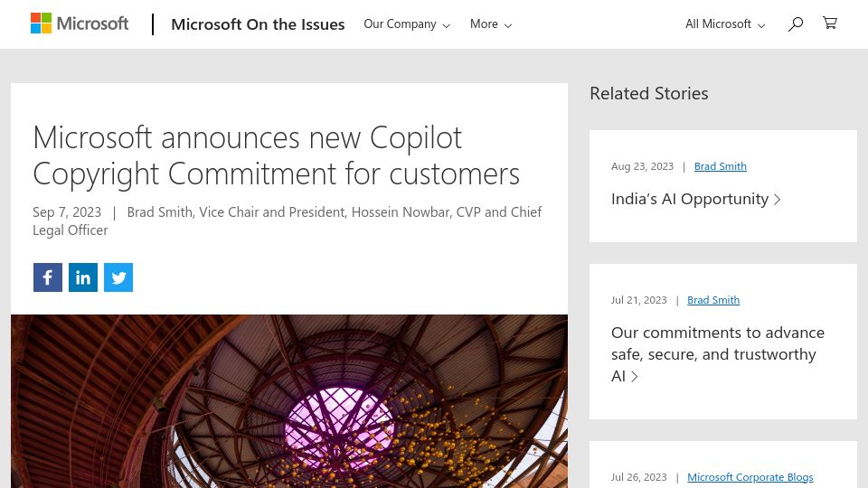This screenshot has width=868, height=488.
Task: Open safe, secure, trustworthy AI story
Action: click(x=717, y=354)
